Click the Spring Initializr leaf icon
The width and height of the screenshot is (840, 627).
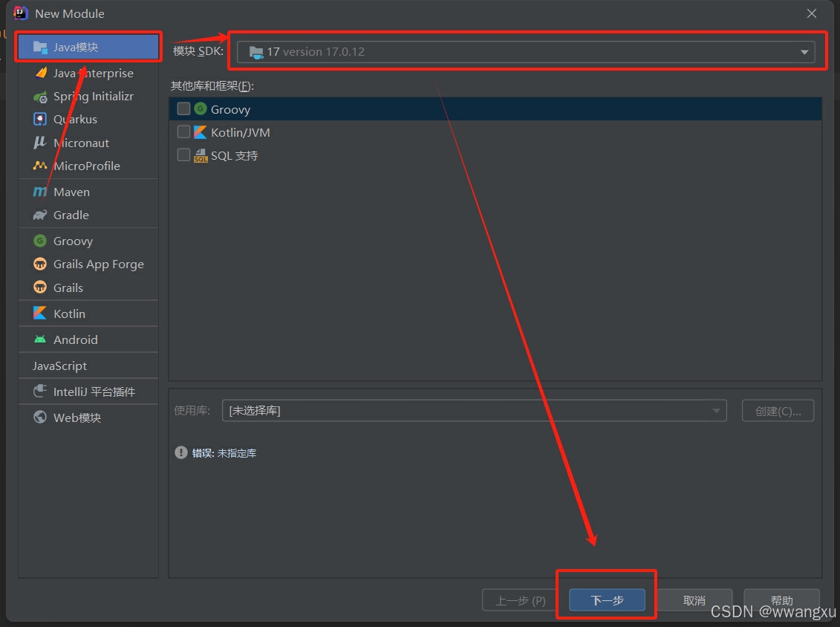coord(40,97)
